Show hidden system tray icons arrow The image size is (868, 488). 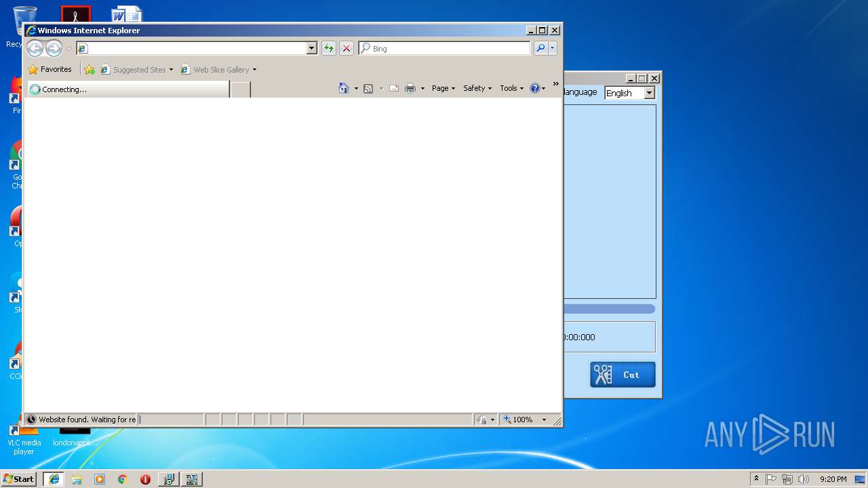756,479
